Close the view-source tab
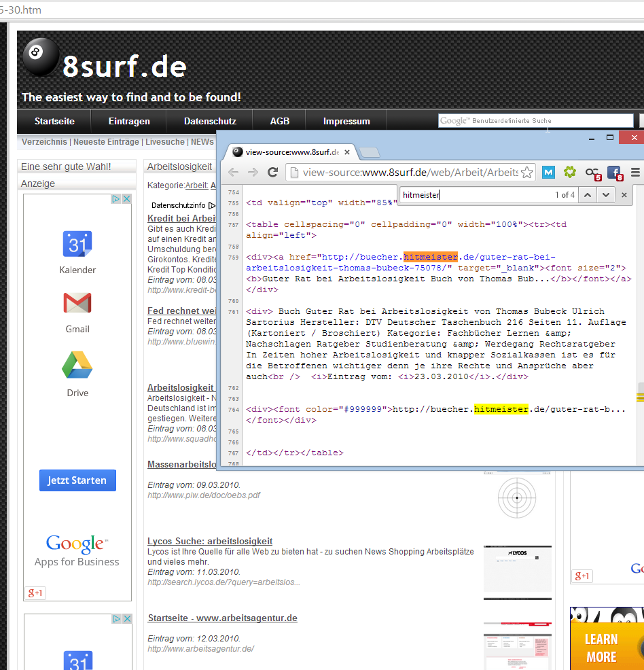 (x=347, y=152)
